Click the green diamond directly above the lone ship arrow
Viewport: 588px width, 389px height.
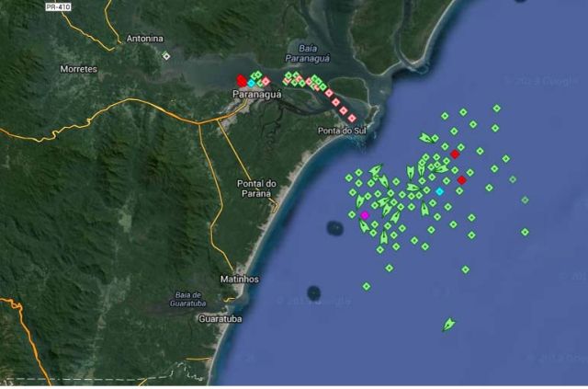click(466, 269)
